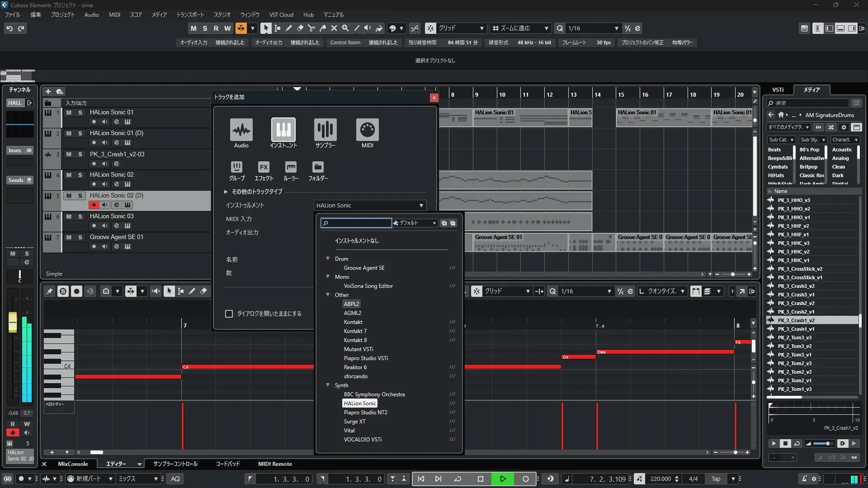Select the Audio track type icon
The image size is (868, 488).
click(x=241, y=130)
